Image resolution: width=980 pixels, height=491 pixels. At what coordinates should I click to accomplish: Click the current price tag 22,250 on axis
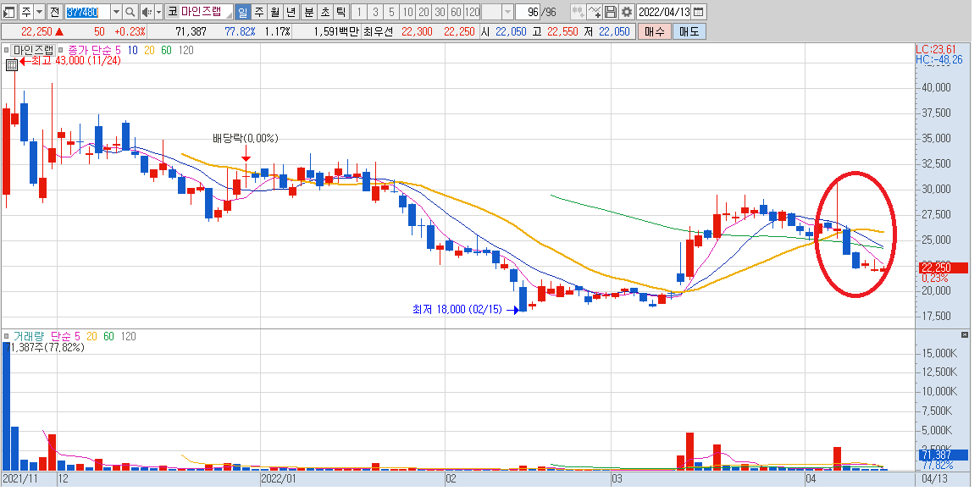pyautogui.click(x=943, y=268)
